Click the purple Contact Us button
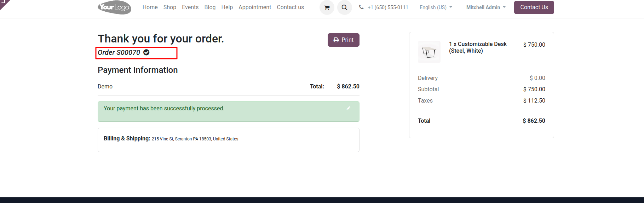The height and width of the screenshot is (203, 644). (534, 7)
